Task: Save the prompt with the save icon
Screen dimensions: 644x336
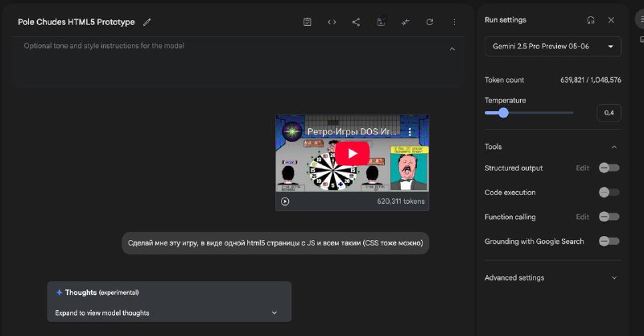Action: pyautogui.click(x=381, y=22)
